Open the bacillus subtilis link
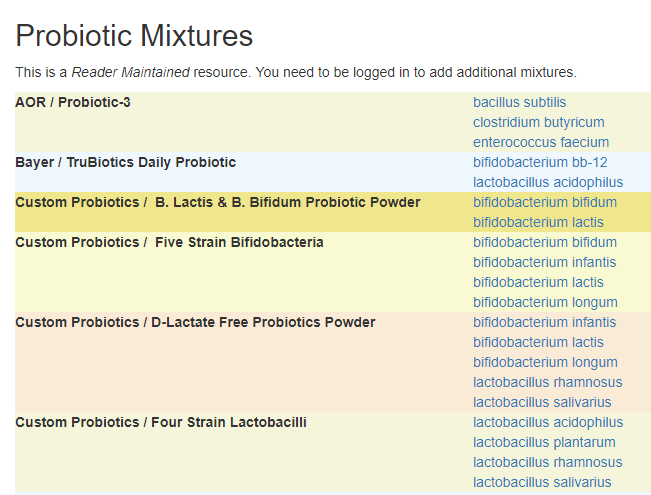This screenshot has height=495, width=651. click(x=519, y=102)
